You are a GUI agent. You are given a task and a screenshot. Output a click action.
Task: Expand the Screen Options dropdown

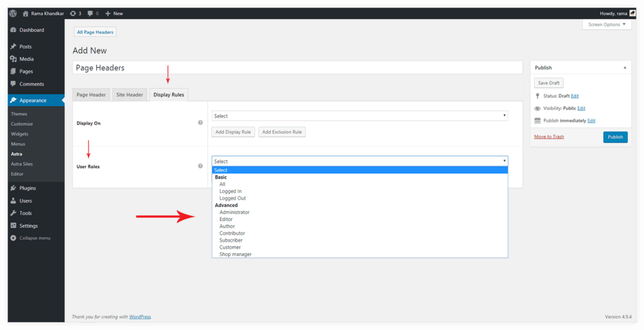click(x=606, y=25)
